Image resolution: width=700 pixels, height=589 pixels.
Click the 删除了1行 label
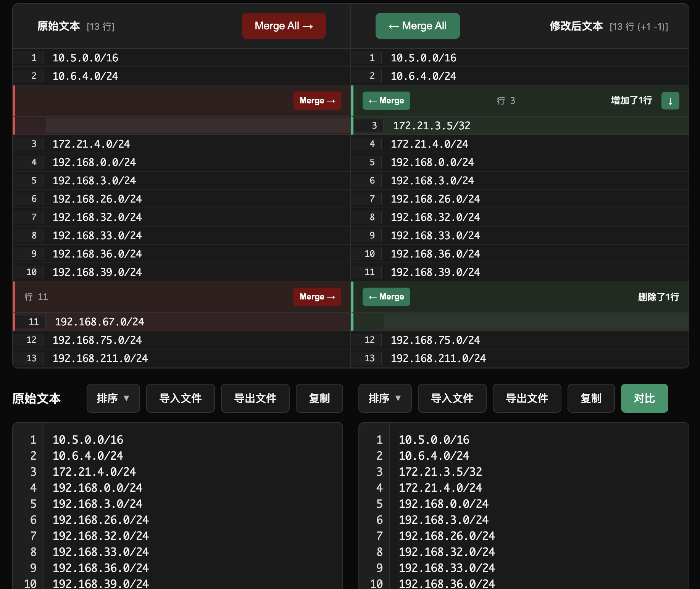pos(659,297)
